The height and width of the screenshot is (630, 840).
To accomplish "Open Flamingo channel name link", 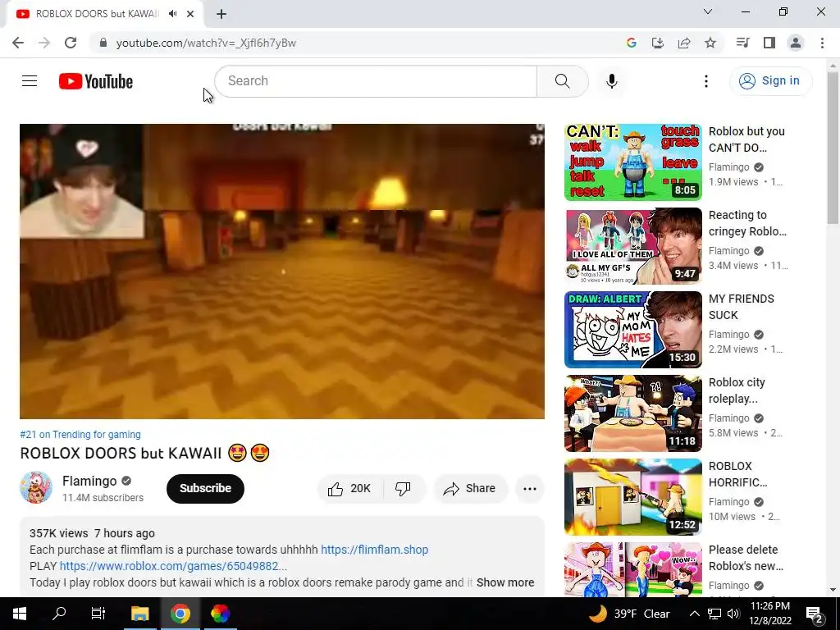I will click(89, 481).
